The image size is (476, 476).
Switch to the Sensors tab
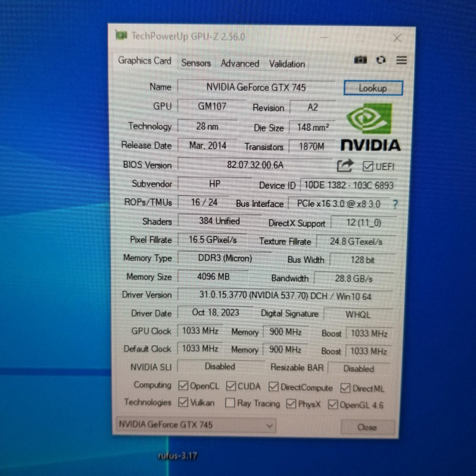click(196, 63)
